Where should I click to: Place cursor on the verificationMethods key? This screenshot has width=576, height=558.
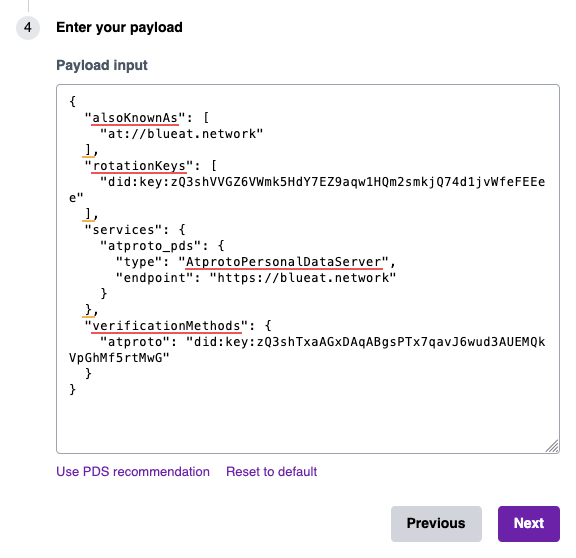[166, 326]
